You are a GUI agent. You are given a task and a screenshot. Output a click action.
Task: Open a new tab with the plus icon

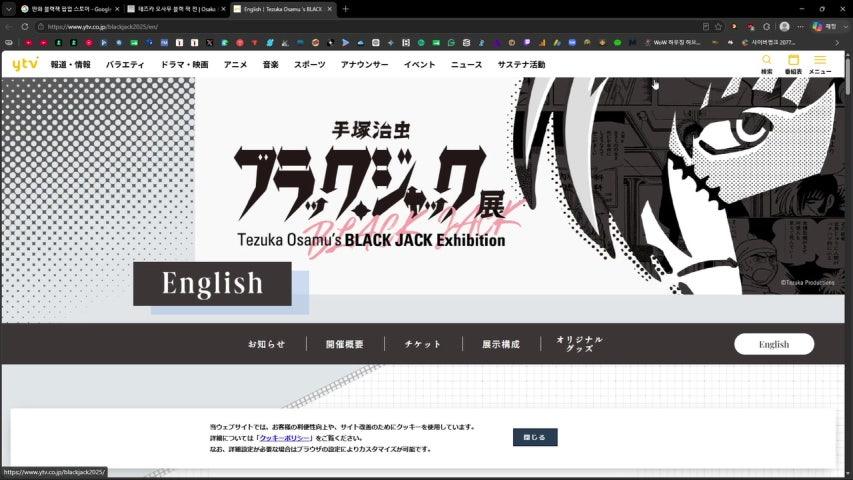tap(345, 9)
